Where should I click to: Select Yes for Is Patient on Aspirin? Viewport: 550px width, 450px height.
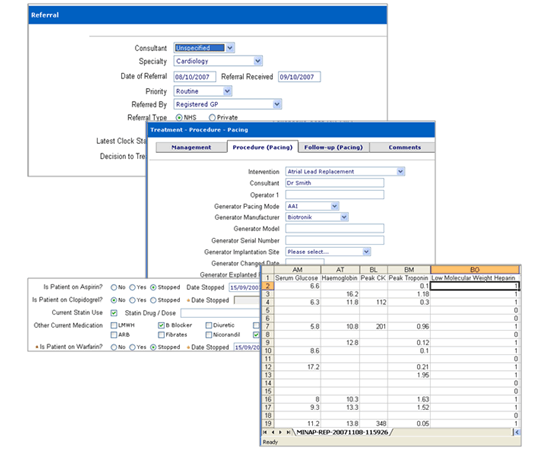(132, 288)
